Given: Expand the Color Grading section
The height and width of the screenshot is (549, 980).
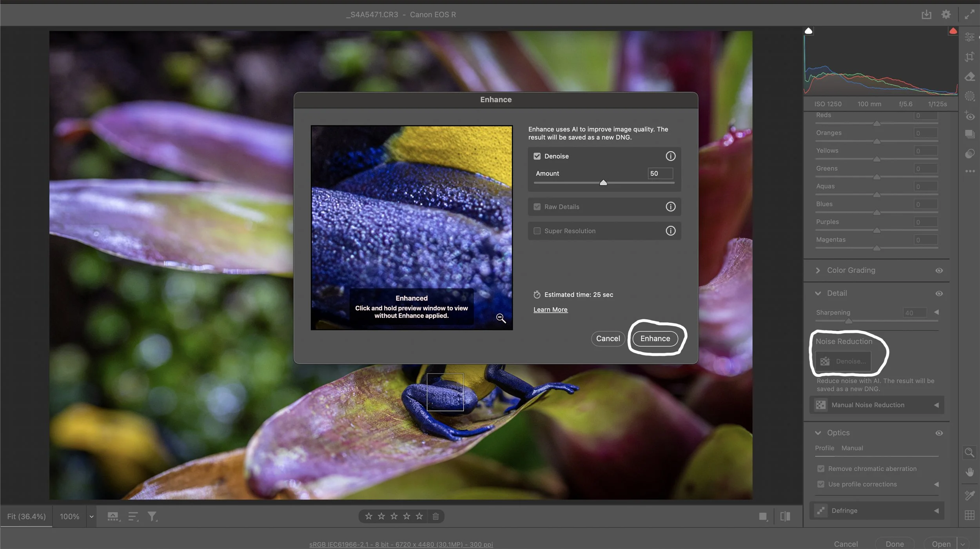Looking at the screenshot, I should 818,270.
